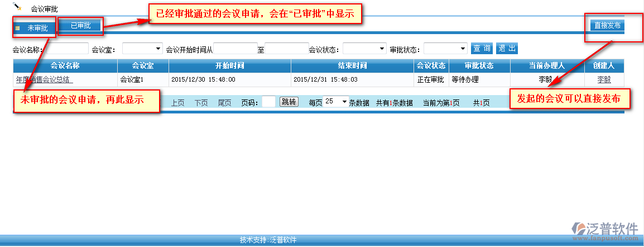Click the 审批状态 column header
This screenshot has width=644, height=247.
tap(479, 66)
